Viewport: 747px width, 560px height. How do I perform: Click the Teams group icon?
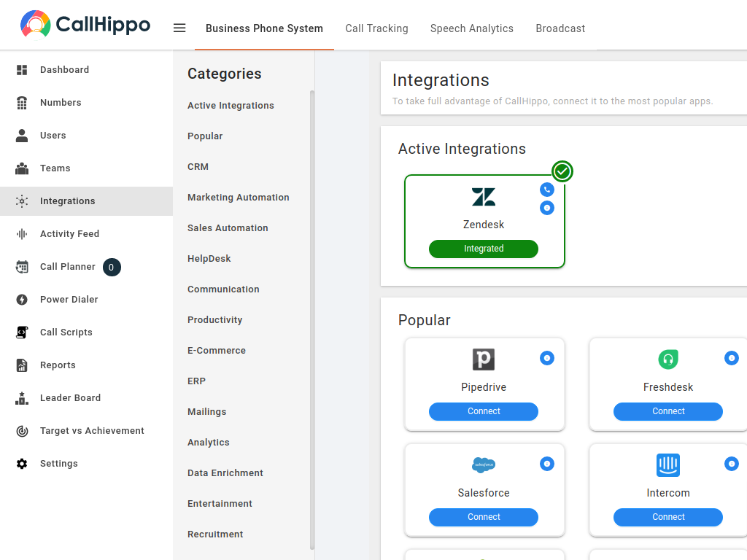(22, 168)
